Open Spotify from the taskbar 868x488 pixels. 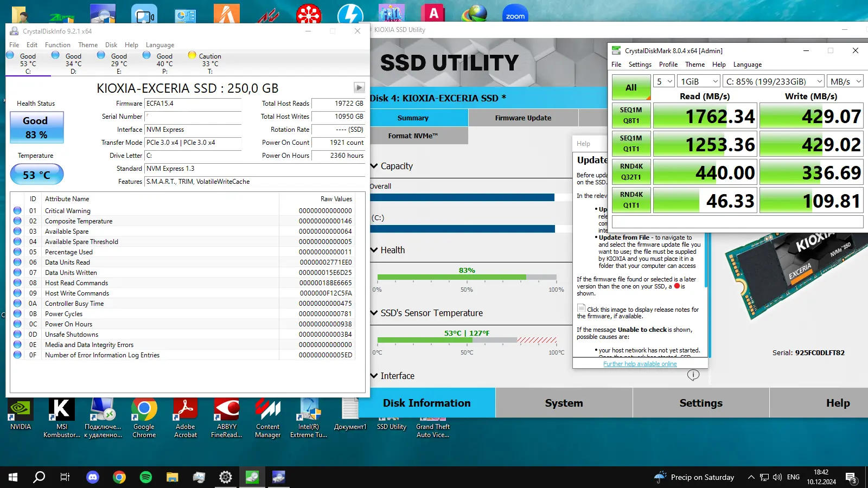pos(146,477)
